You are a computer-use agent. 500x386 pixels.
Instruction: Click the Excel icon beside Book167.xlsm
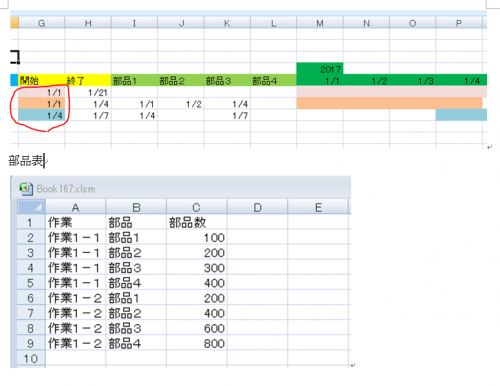click(x=26, y=189)
